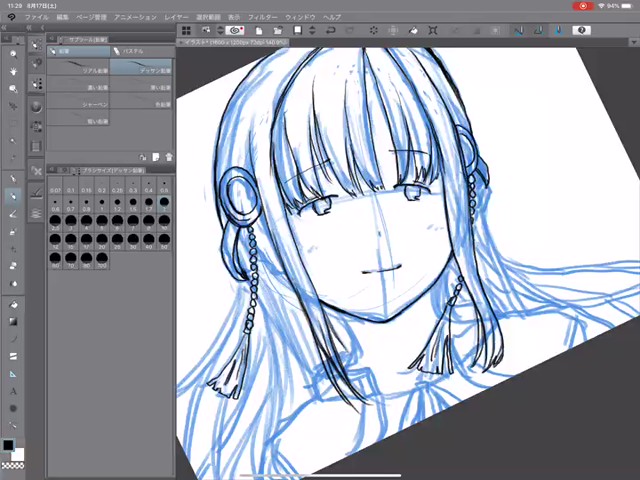Collapse the brush size palette
Viewport: 640px width, 480px height.
[x=54, y=170]
